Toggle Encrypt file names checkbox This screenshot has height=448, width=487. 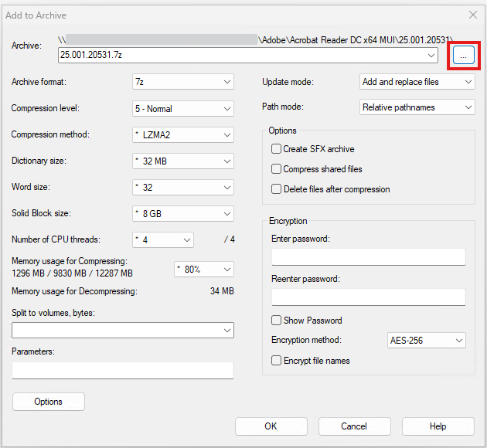(276, 361)
